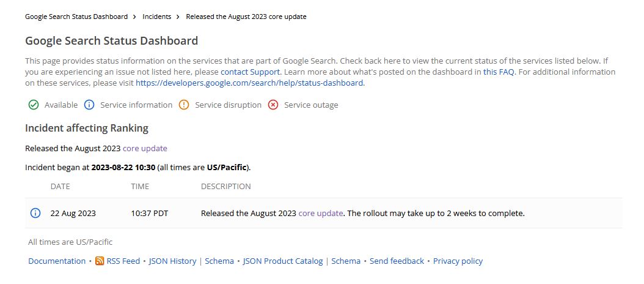Click the green Available status icon

point(34,105)
